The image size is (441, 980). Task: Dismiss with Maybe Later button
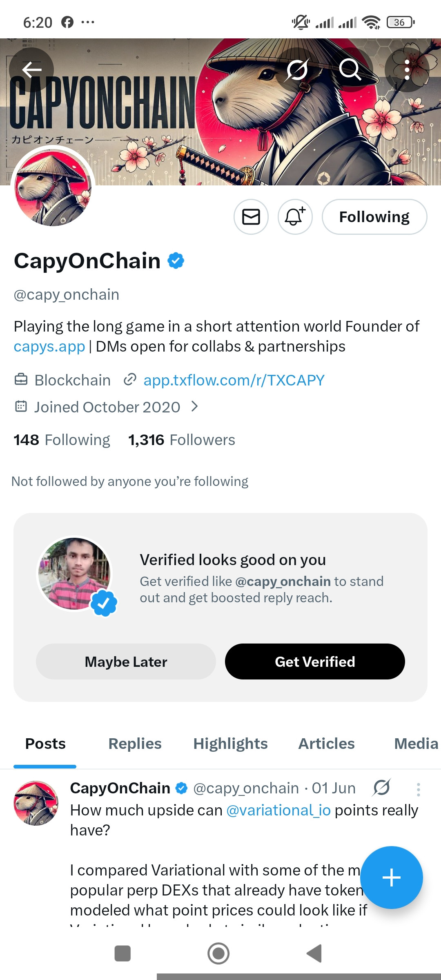click(x=126, y=661)
